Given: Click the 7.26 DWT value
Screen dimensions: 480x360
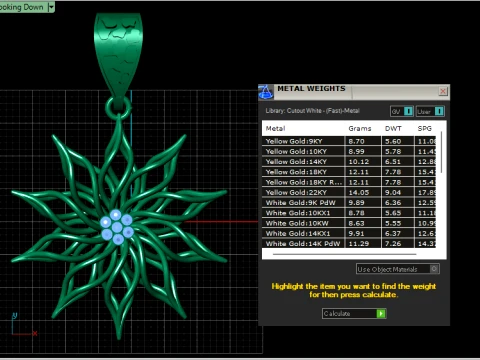Looking at the screenshot, I should click(393, 244).
